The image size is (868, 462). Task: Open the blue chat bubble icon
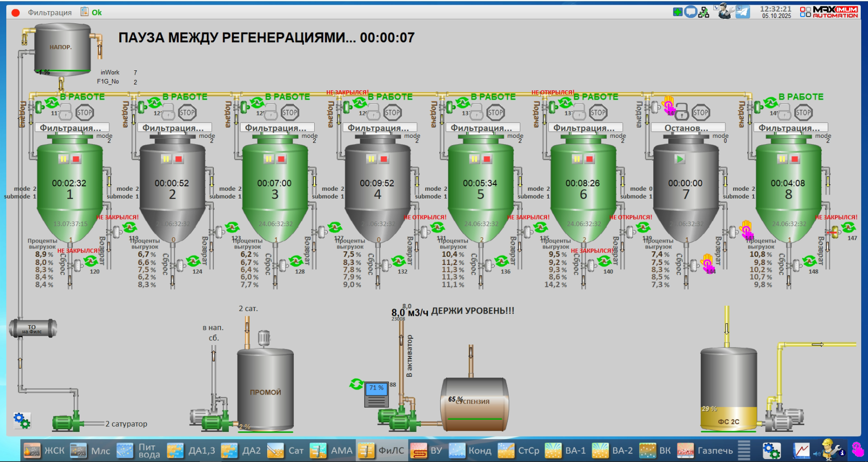click(x=691, y=12)
